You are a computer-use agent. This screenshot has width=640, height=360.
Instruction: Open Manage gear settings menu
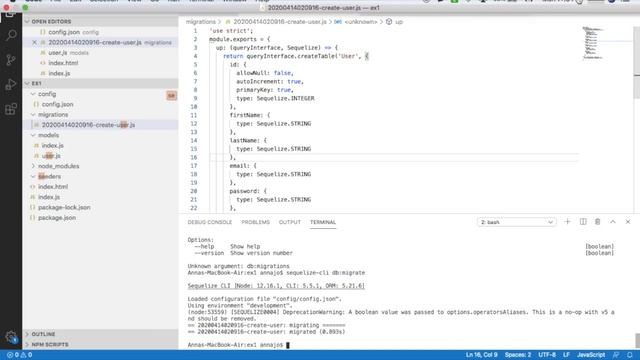pyautogui.click(x=11, y=337)
